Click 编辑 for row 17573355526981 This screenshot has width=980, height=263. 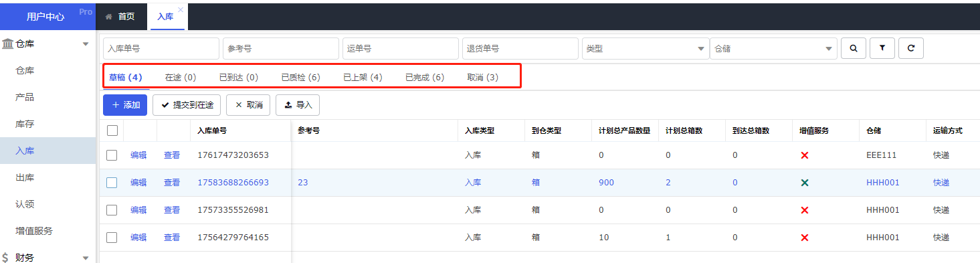(138, 210)
